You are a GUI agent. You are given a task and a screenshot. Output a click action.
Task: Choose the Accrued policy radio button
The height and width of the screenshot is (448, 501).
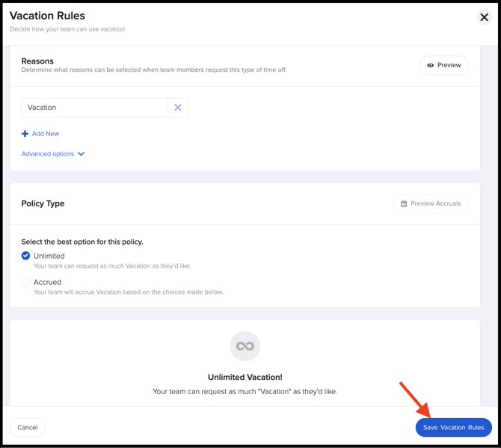click(x=26, y=282)
